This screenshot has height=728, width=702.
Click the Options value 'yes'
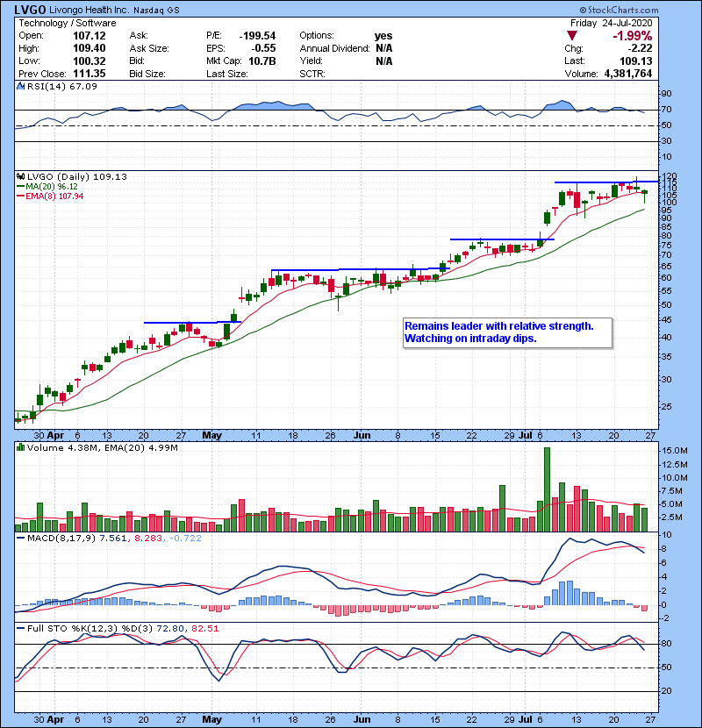(x=383, y=36)
